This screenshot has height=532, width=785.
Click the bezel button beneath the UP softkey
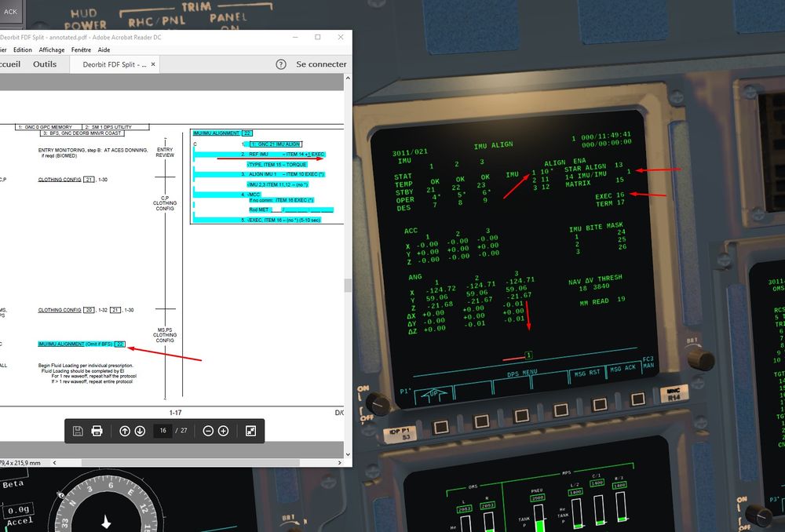[x=440, y=427]
